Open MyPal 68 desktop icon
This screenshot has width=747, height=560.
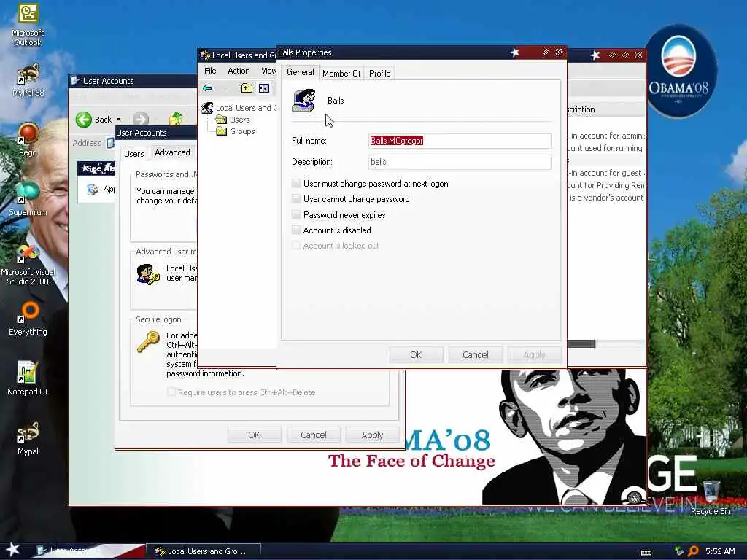tap(28, 80)
